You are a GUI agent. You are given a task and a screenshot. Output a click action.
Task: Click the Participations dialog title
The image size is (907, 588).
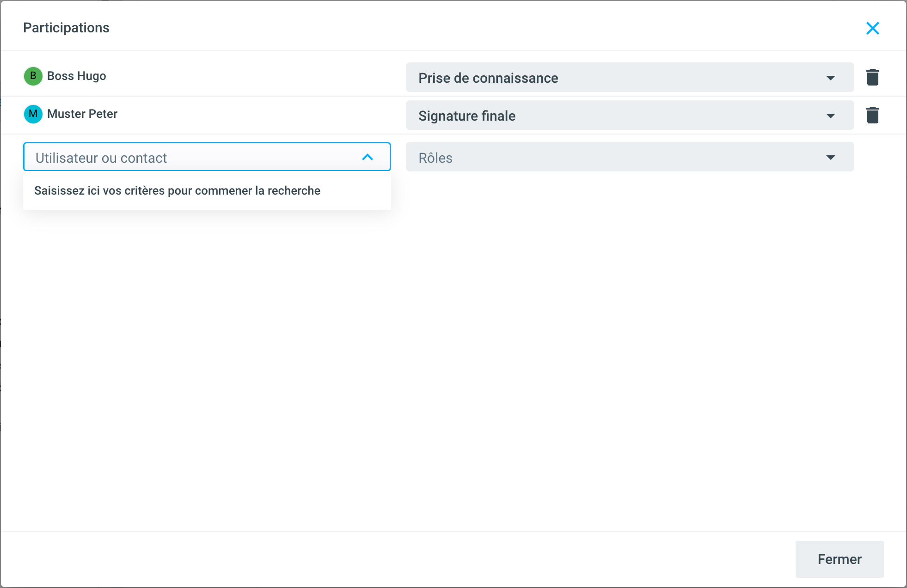(x=66, y=28)
